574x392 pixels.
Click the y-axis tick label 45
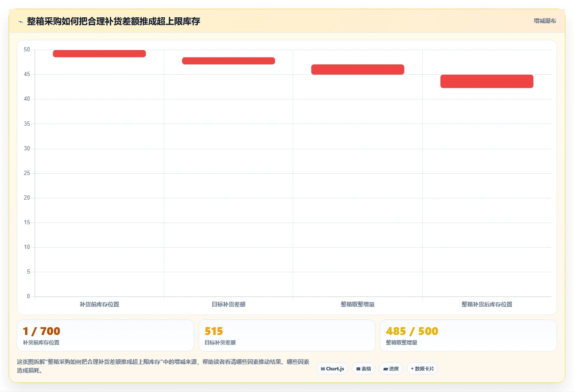click(x=27, y=74)
